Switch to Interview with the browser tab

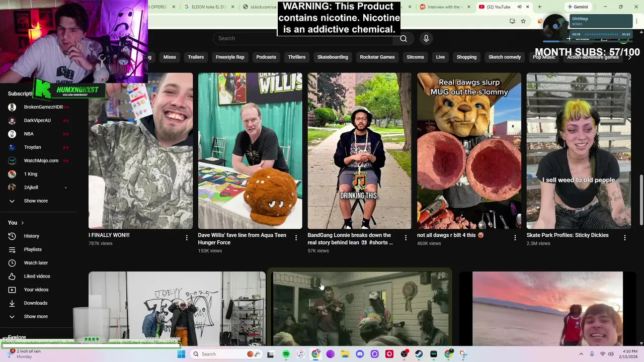446,7
